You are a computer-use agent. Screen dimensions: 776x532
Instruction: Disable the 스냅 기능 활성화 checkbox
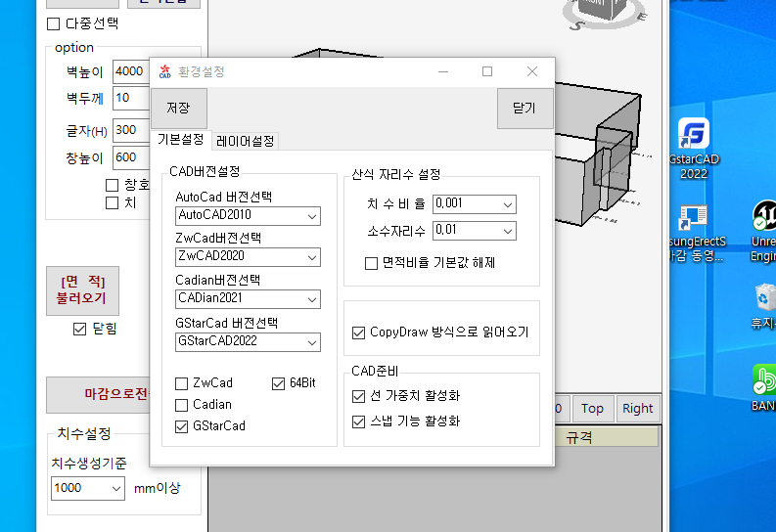tap(358, 421)
